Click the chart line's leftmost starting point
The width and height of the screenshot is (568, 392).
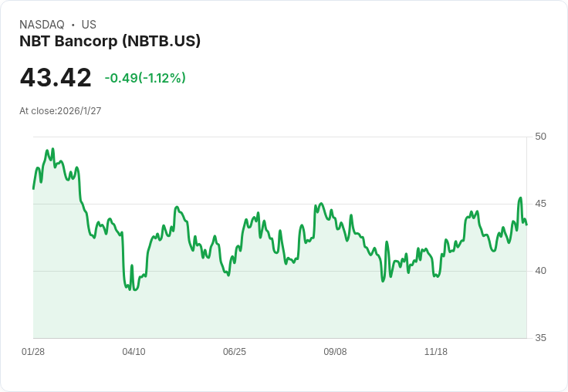tap(33, 188)
